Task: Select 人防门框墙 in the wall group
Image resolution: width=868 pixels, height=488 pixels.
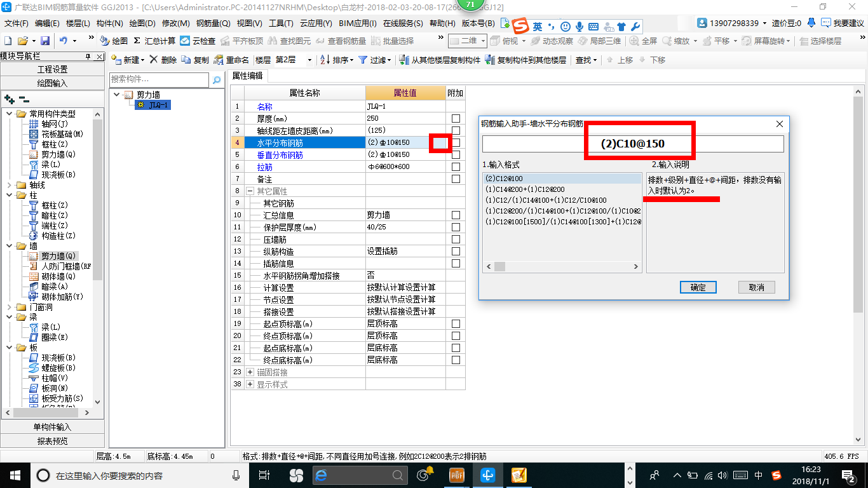Action: point(60,266)
